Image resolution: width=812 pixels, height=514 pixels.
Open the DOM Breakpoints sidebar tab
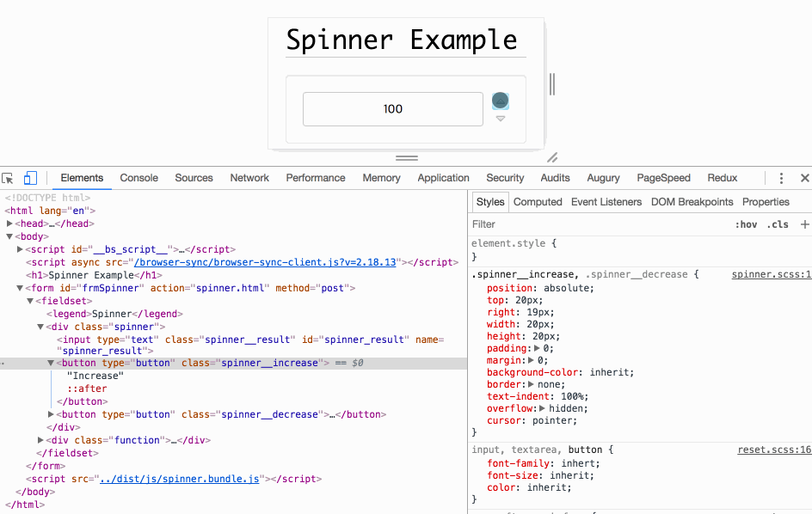point(692,202)
